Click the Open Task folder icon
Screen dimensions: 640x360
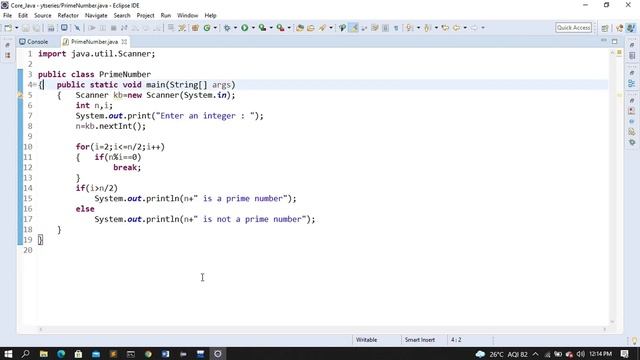click(x=311, y=28)
